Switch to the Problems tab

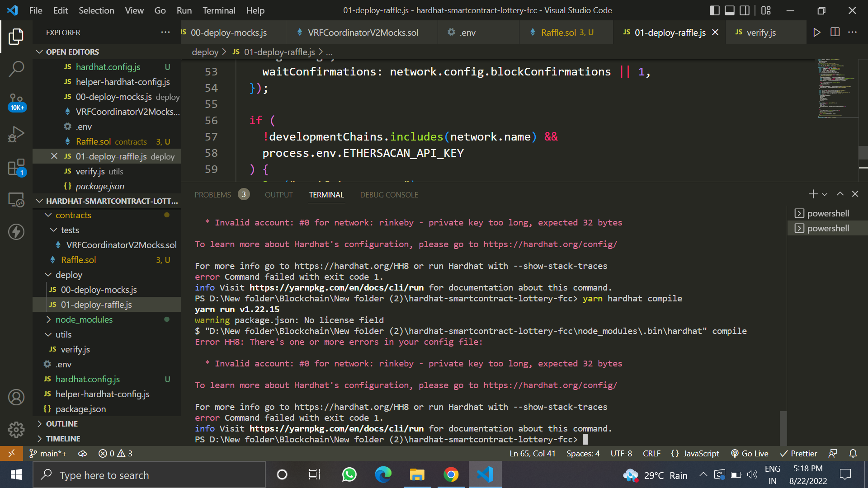coord(222,195)
